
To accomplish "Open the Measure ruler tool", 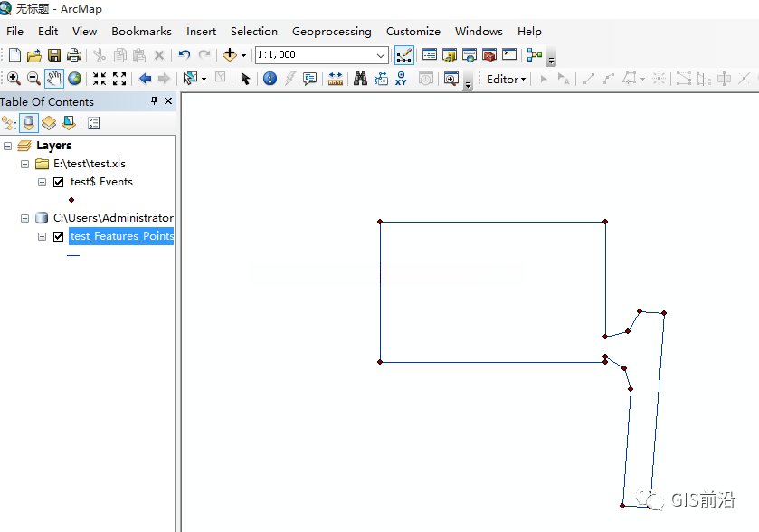I will [x=336, y=79].
